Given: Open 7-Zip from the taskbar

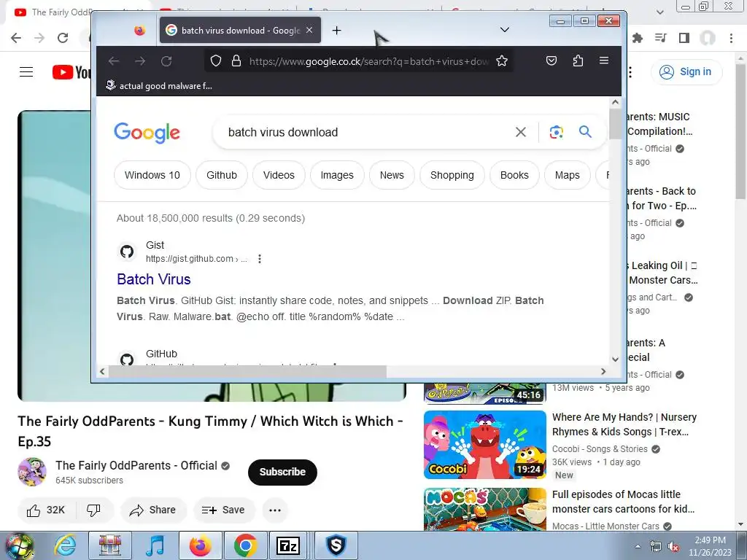Looking at the screenshot, I should point(288,545).
